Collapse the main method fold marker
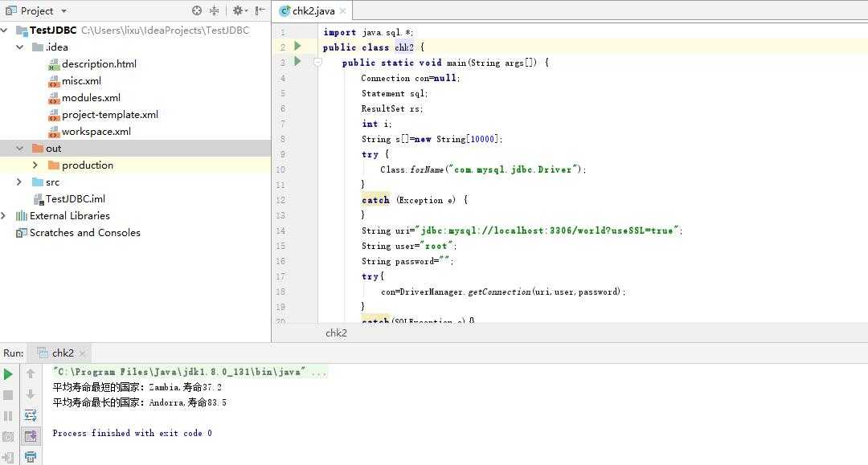Screen dimensions: 868x465 coord(317,63)
